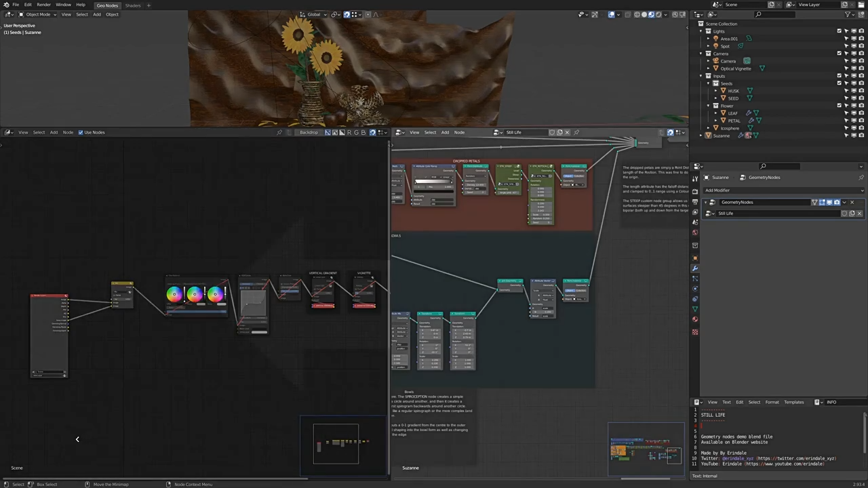Click the snapping magnet icon in the 3D viewport header
Viewport: 868px width, 488px height.
(347, 14)
